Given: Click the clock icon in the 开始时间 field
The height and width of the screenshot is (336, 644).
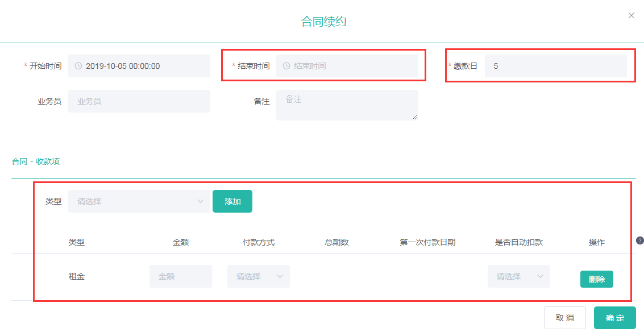Looking at the screenshot, I should click(78, 66).
